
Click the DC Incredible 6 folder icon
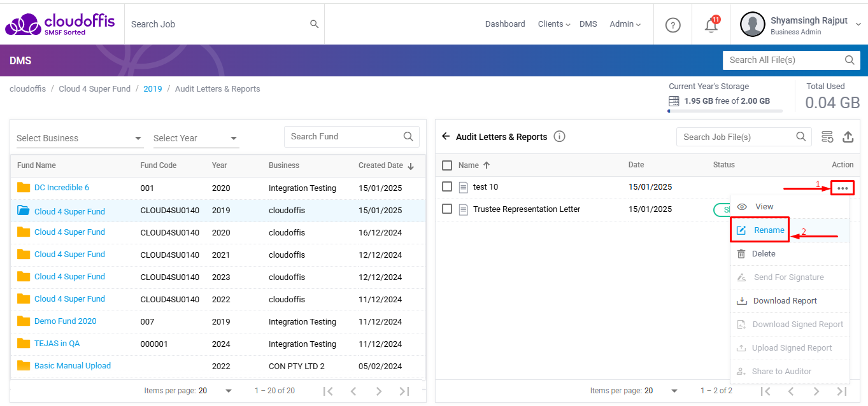coord(24,187)
